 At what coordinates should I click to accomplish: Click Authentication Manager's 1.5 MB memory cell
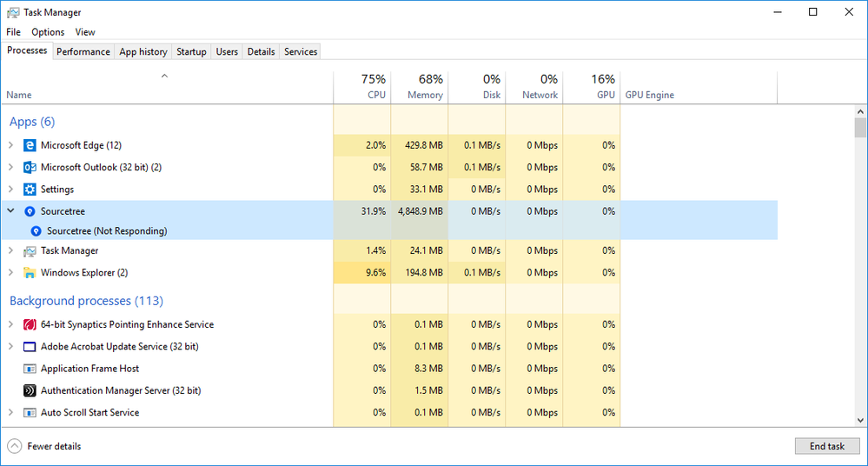[x=420, y=390]
